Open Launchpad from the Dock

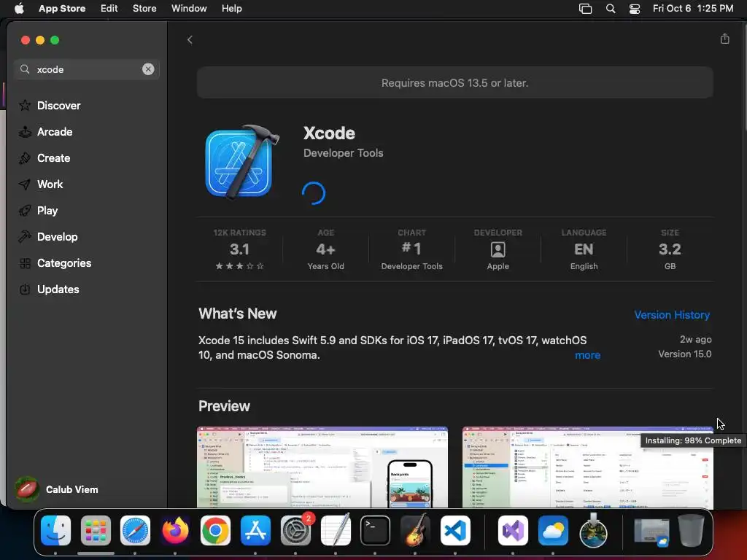96,531
